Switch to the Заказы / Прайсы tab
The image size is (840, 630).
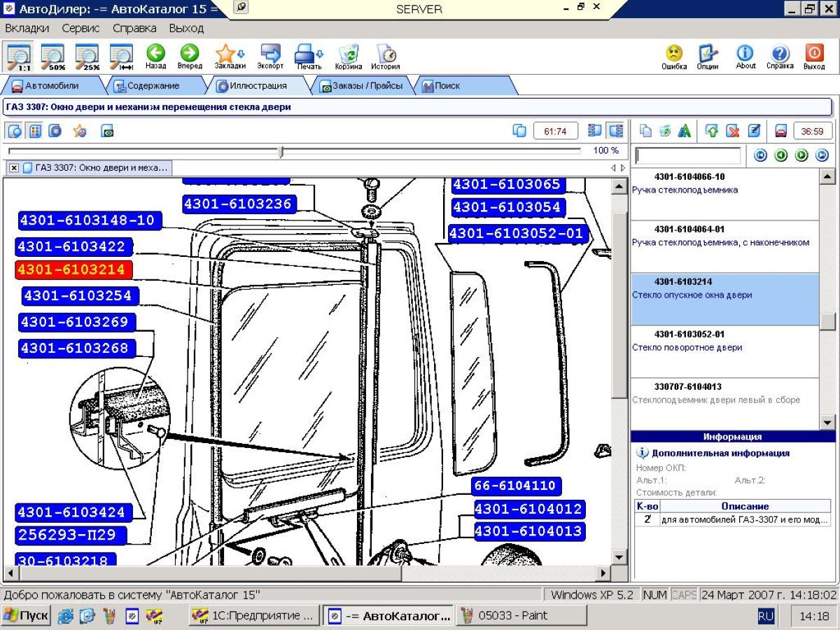pos(361,86)
